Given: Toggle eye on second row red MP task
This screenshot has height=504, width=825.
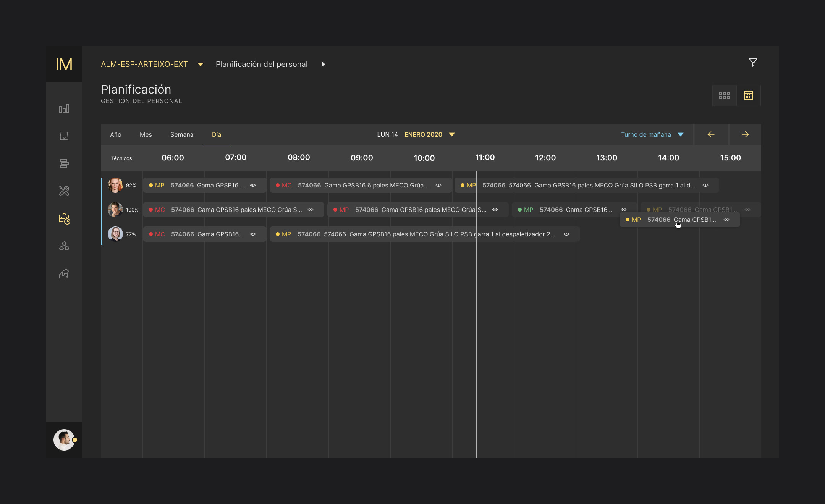Looking at the screenshot, I should pyautogui.click(x=495, y=210).
